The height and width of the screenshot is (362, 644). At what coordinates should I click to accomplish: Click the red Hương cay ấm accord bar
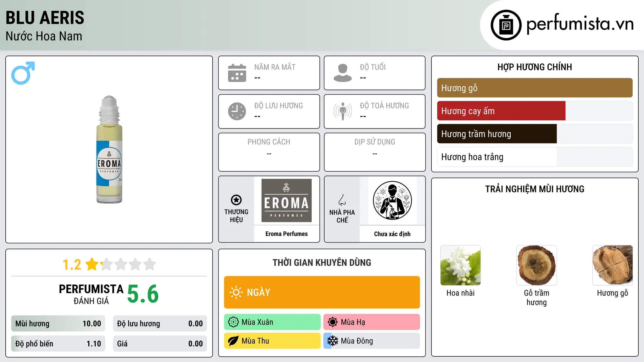coord(501,111)
